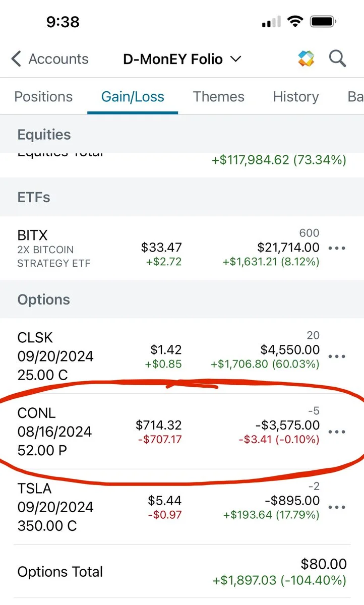
Task: Select the Gain/Loss tab
Action: click(133, 97)
